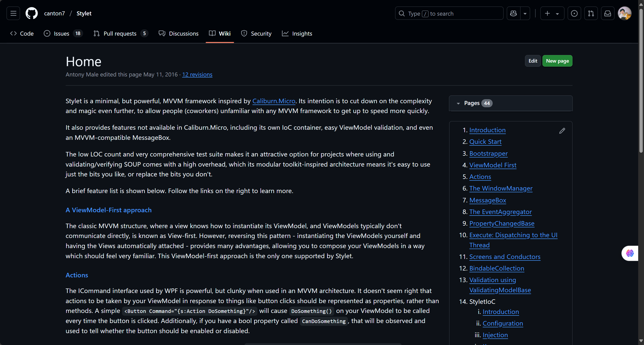
Task: Click the green New page button
Action: [557, 61]
